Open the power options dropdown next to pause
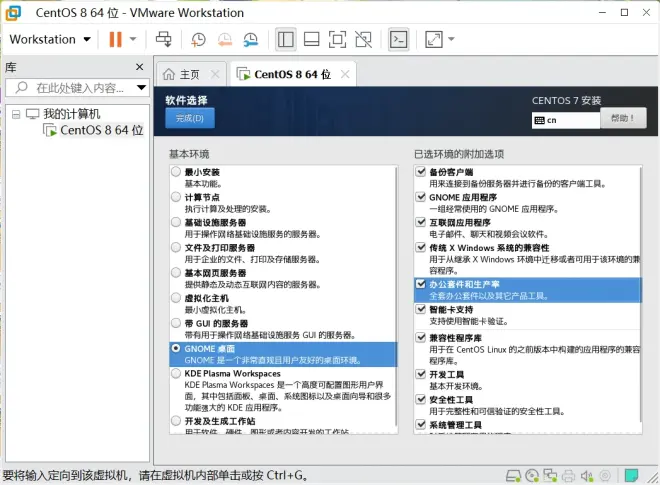The height and width of the screenshot is (485, 660). [133, 40]
